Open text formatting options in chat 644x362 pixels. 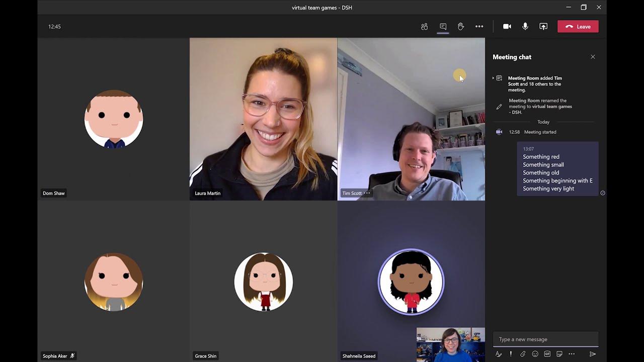tap(499, 354)
